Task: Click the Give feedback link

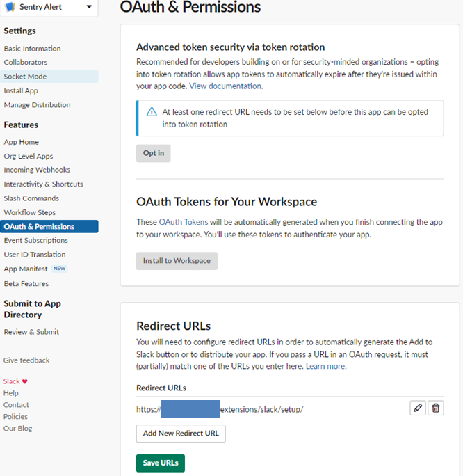Action: [x=26, y=360]
